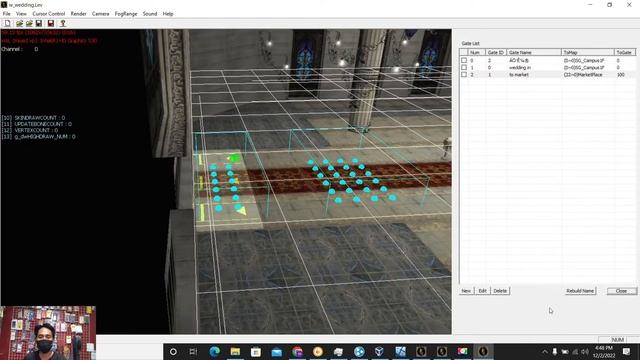
Task: Click the orange media player taskbar icon
Action: coord(318,351)
